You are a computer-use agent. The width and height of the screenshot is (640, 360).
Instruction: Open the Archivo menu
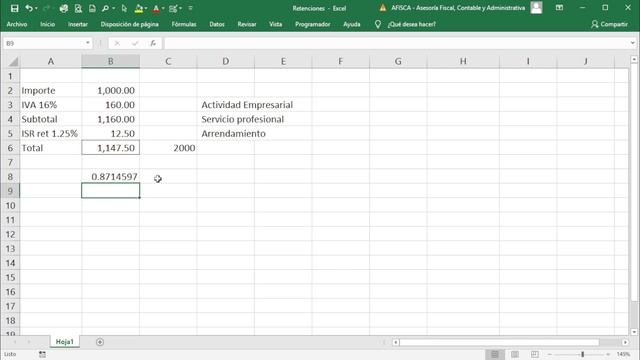tap(17, 24)
